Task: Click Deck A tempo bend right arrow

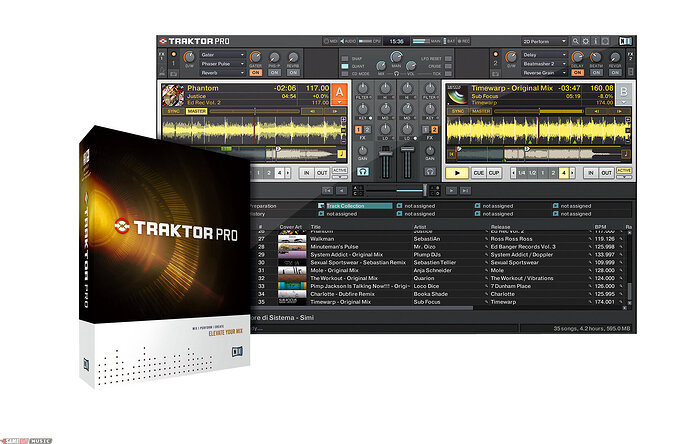Action: click(x=335, y=111)
